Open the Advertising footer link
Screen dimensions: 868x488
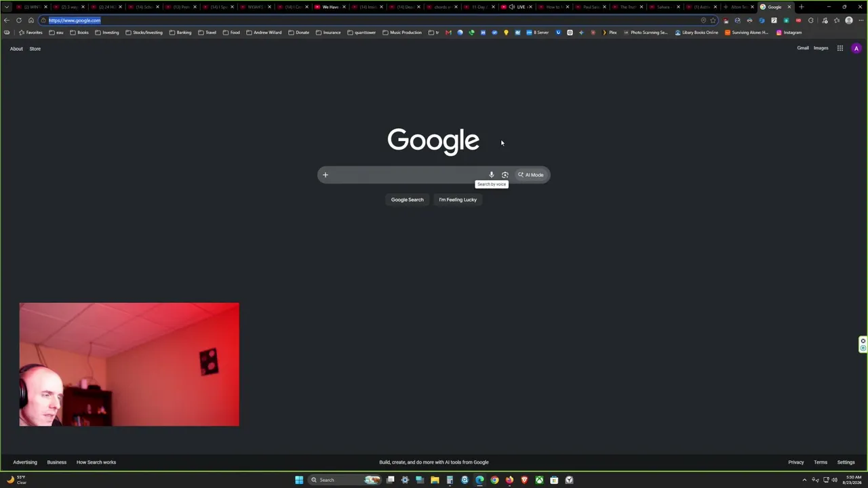click(25, 462)
